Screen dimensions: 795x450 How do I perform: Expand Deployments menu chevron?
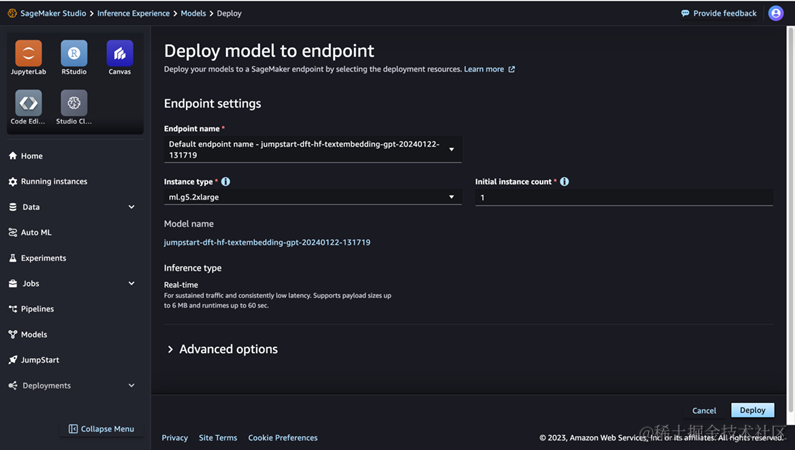point(131,386)
